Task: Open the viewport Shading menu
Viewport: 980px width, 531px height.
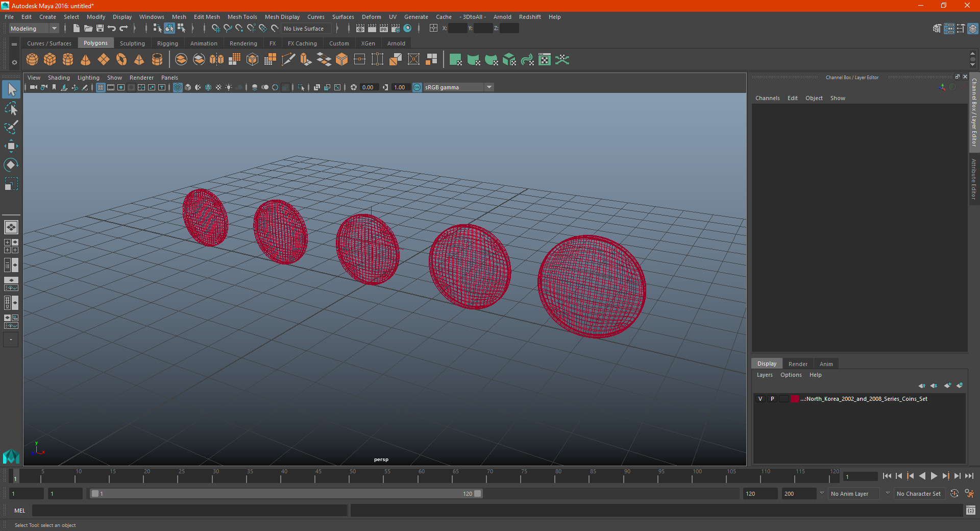Action: (59, 78)
